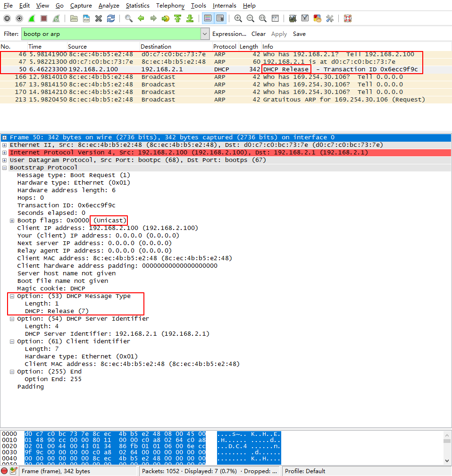Open the Internals menu

(x=225, y=6)
